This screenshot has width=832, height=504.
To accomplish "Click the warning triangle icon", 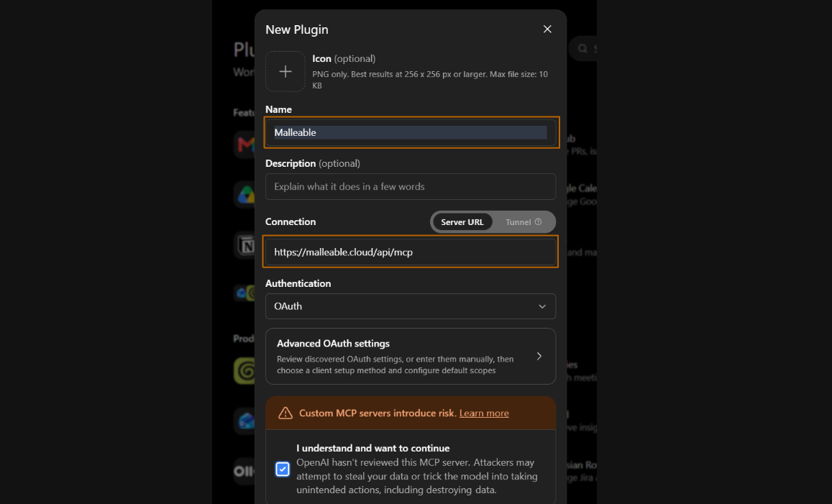I will [285, 413].
